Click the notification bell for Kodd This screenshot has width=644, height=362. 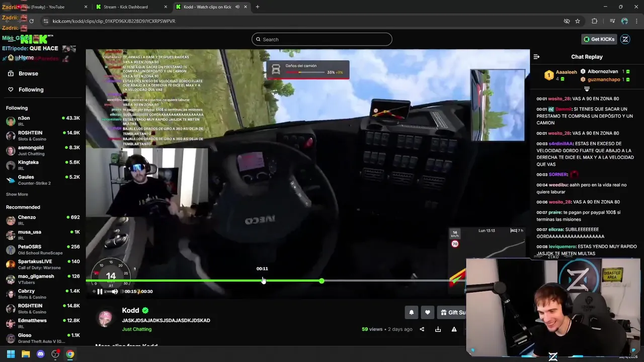411,312
